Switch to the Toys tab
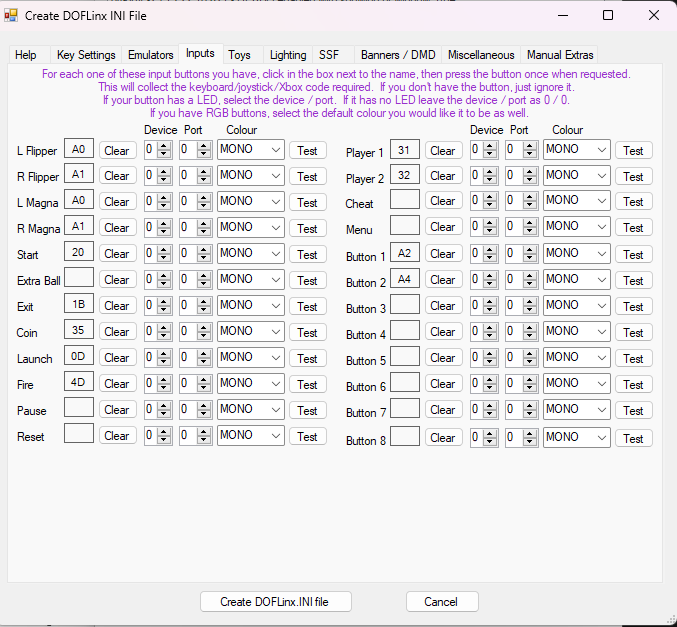 pyautogui.click(x=239, y=55)
